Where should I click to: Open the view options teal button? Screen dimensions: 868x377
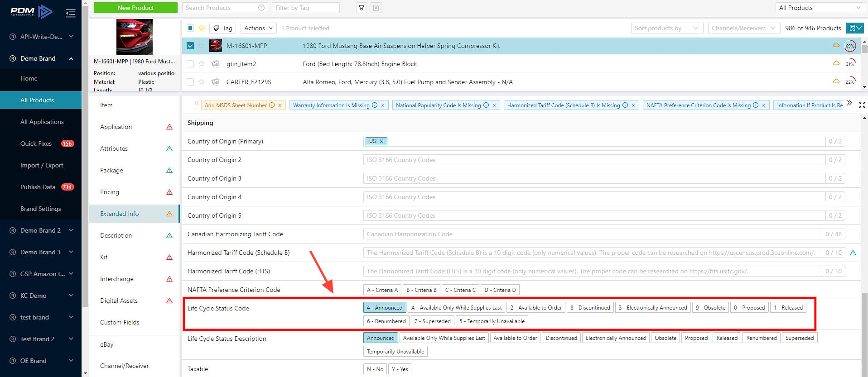point(854,28)
